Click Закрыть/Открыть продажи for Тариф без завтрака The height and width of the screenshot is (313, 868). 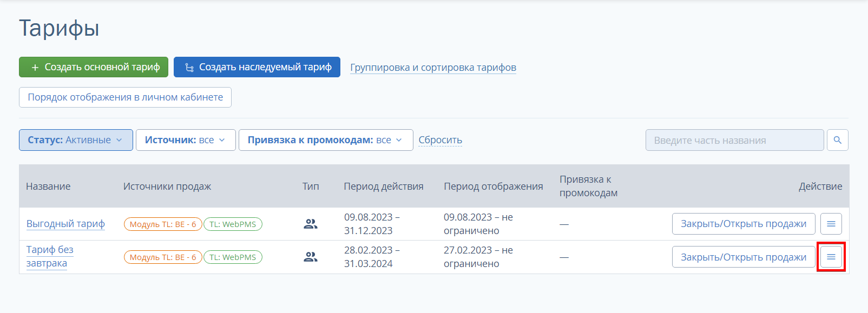[744, 257]
